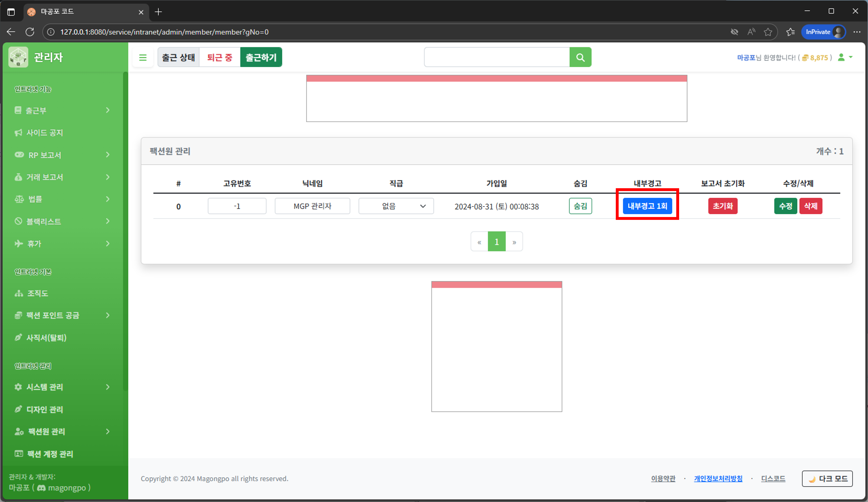This screenshot has width=868, height=502.
Task: Open the 사이드 공지 megaphone item
Action: click(44, 133)
